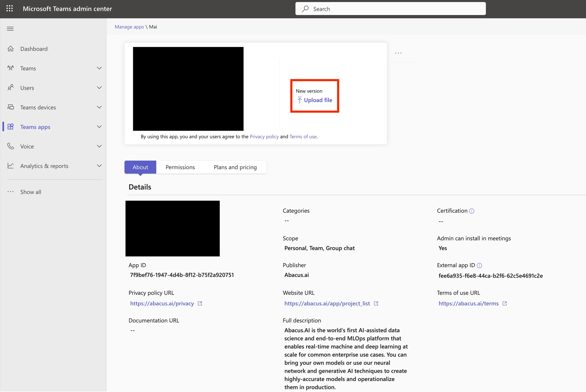Image resolution: width=586 pixels, height=392 pixels.
Task: Click the ellipsis above the app card
Action: pos(398,53)
